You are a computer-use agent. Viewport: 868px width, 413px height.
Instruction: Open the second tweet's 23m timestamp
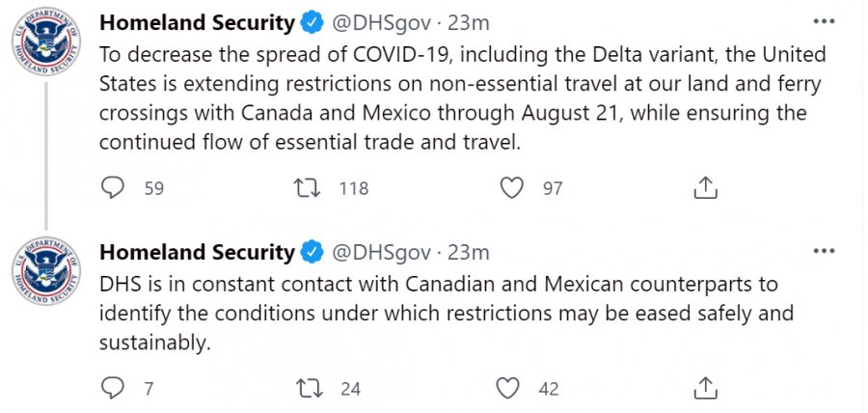tap(468, 253)
